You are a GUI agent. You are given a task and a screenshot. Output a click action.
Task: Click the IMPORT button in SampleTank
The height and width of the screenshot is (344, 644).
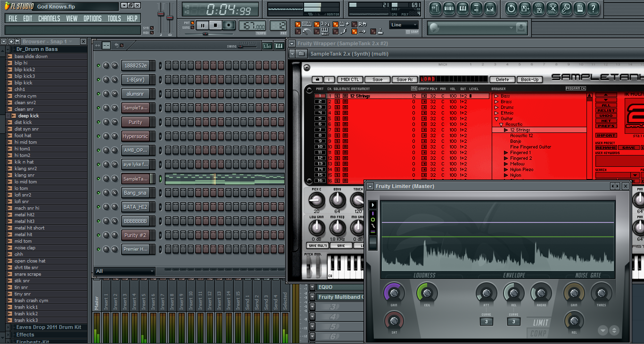(x=606, y=135)
